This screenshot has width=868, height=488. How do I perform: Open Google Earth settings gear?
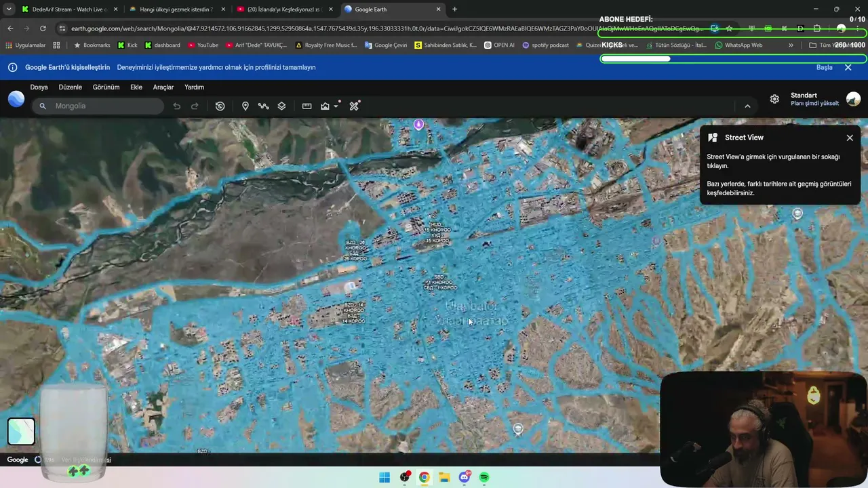click(x=774, y=99)
